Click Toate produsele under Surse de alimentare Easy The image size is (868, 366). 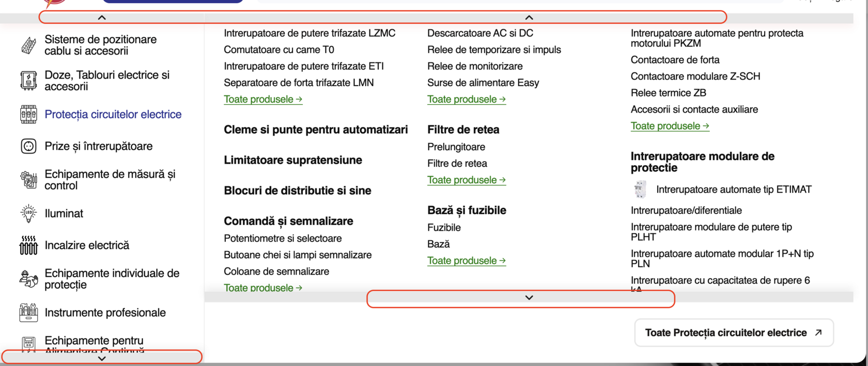467,99
